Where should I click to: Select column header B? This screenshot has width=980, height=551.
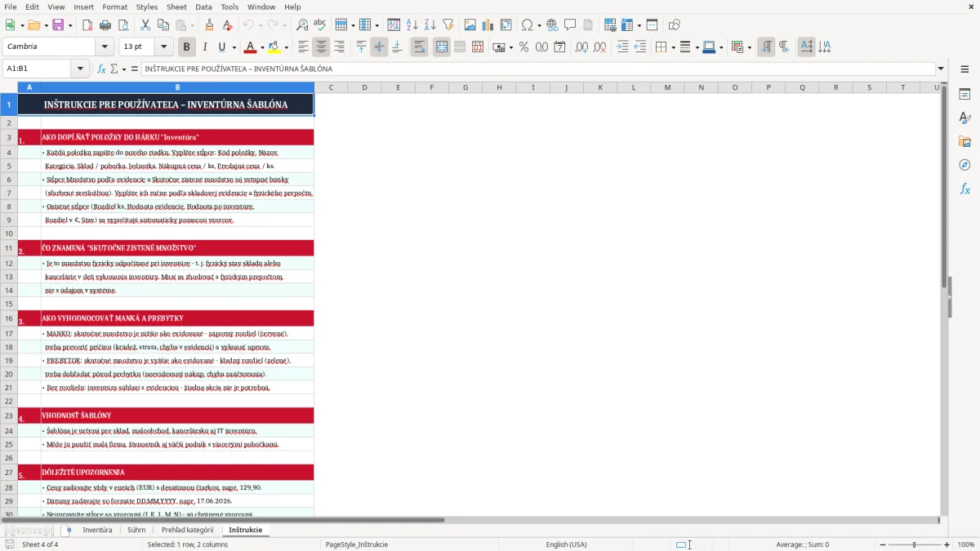tap(177, 87)
